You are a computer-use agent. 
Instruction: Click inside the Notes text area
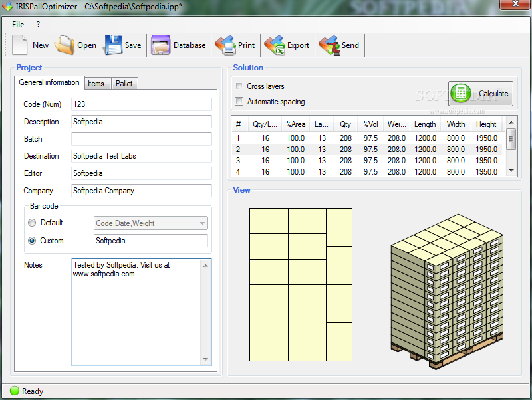136,312
